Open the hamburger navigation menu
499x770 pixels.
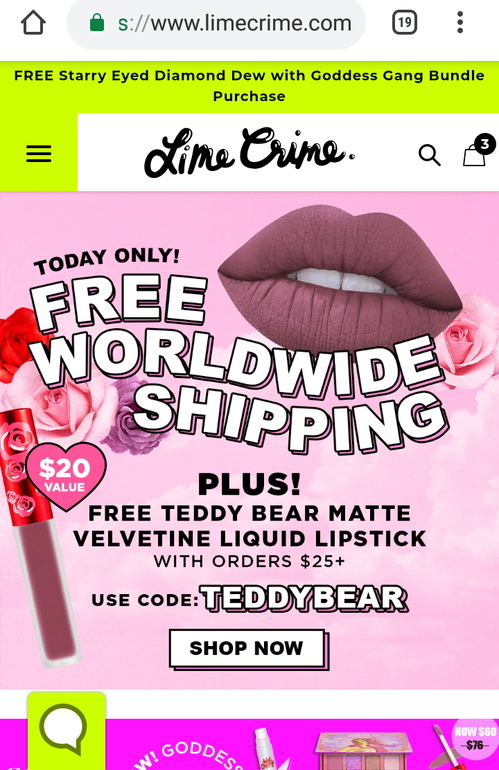click(x=39, y=154)
